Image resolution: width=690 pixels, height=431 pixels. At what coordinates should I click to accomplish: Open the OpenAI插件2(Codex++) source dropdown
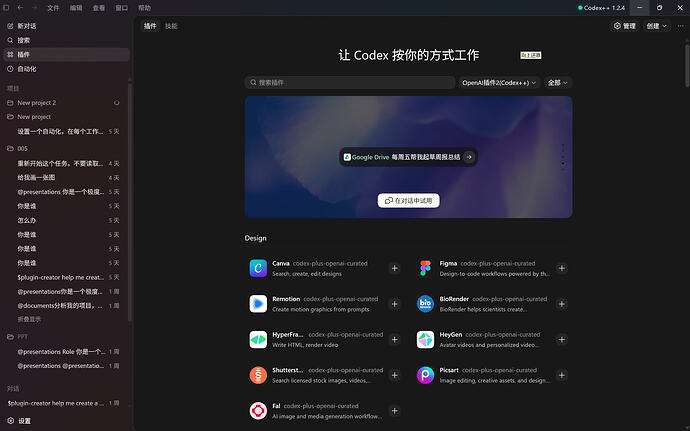(x=499, y=82)
